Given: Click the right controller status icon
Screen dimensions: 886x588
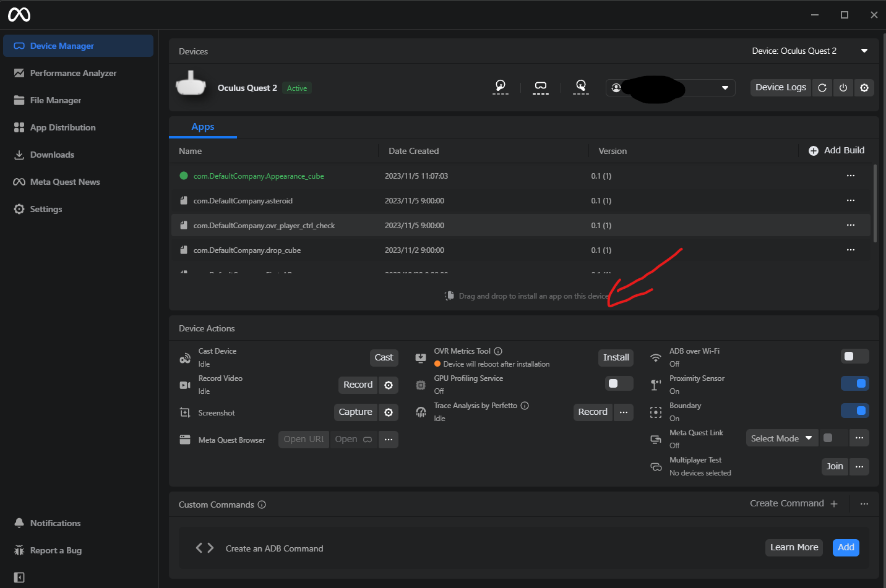Looking at the screenshot, I should pos(581,87).
